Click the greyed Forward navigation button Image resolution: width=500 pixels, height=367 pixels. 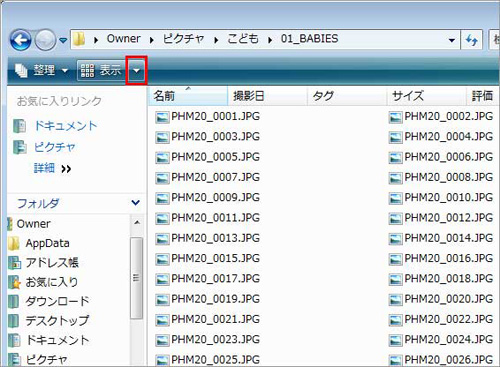tap(46, 40)
